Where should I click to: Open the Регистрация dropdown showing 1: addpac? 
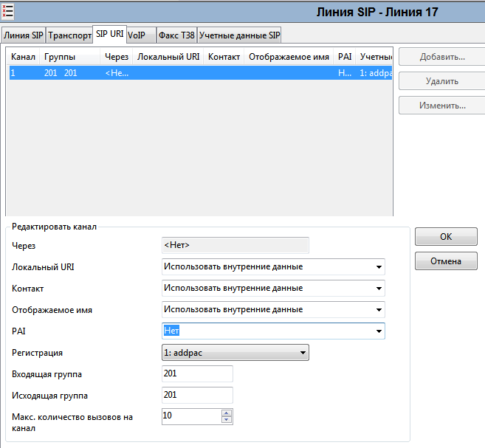coord(235,353)
